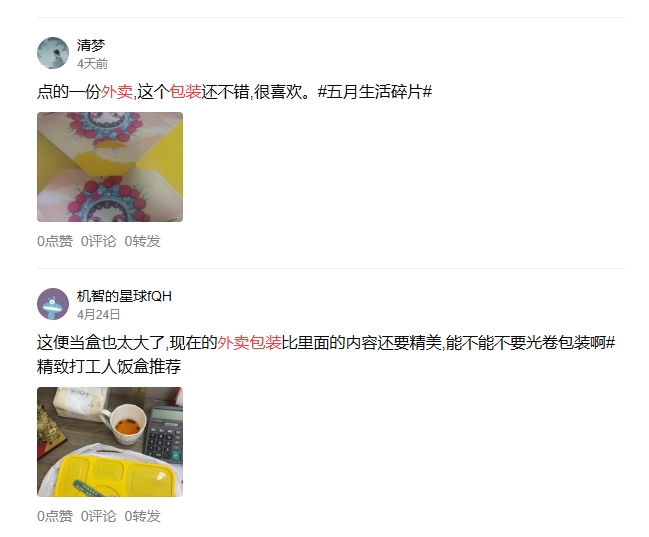Click the username 机智的星球fQH
Viewport: 649px width, 537px height.
[x=124, y=296]
